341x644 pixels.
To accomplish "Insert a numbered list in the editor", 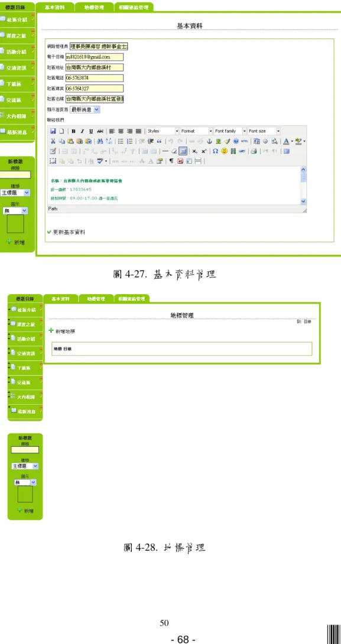I will point(130,141).
